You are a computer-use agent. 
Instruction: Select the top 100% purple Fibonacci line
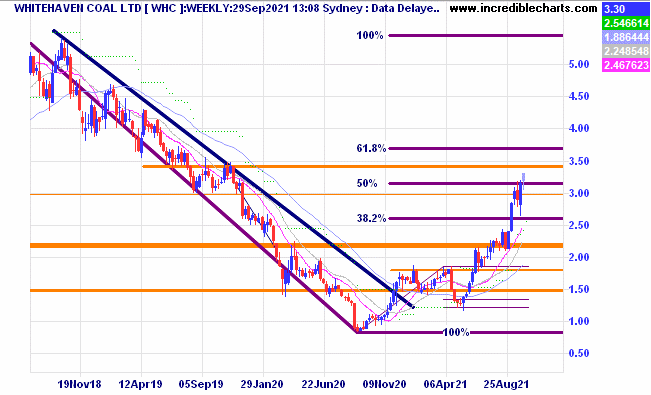476,36
